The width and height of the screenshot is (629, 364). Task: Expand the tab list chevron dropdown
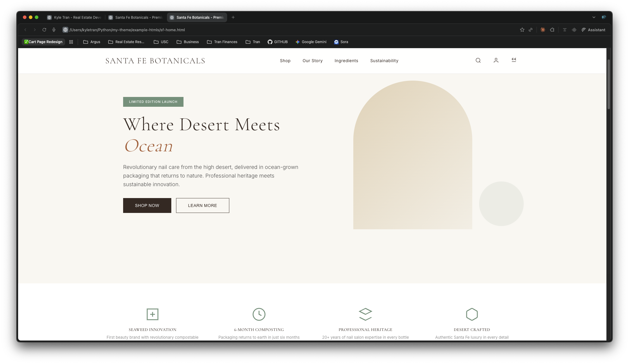coord(594,17)
